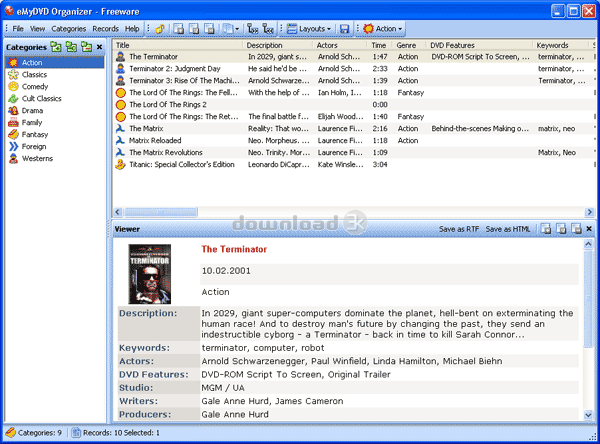Open the copy pages dropdown in the toolbar
600x444 pixels.
click(x=231, y=29)
